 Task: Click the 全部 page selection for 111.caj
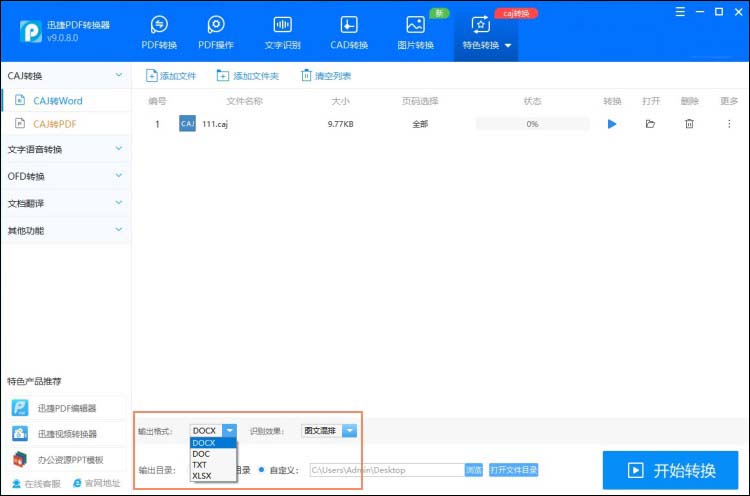tap(420, 124)
